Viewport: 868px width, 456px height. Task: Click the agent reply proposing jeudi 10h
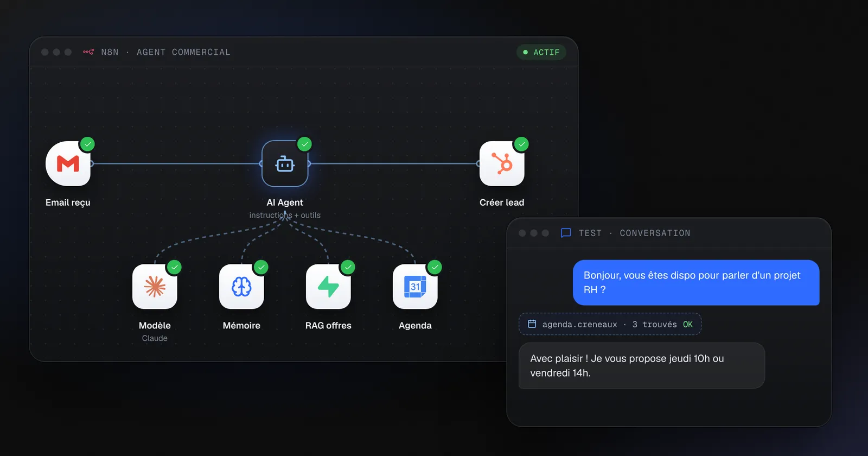click(642, 365)
